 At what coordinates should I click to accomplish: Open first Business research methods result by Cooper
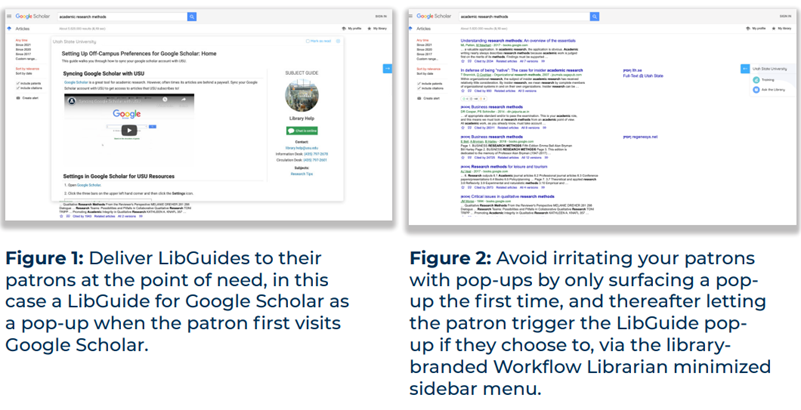coord(491,107)
